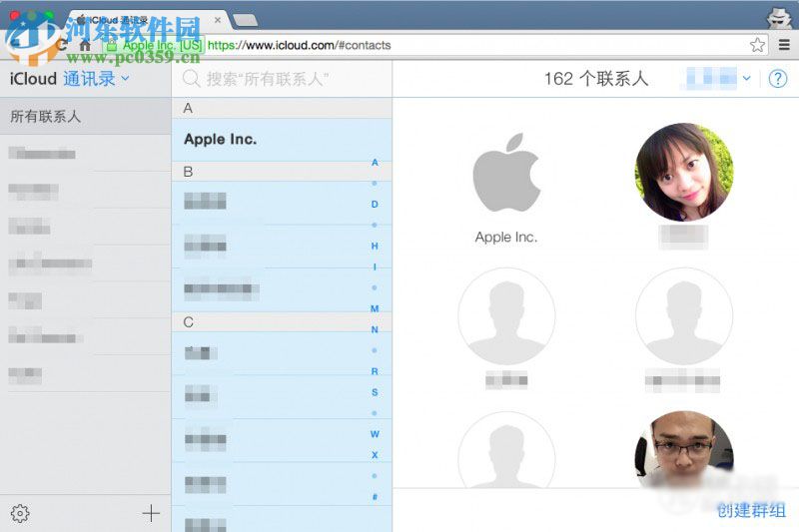Jump to letter X in the index

(x=375, y=454)
